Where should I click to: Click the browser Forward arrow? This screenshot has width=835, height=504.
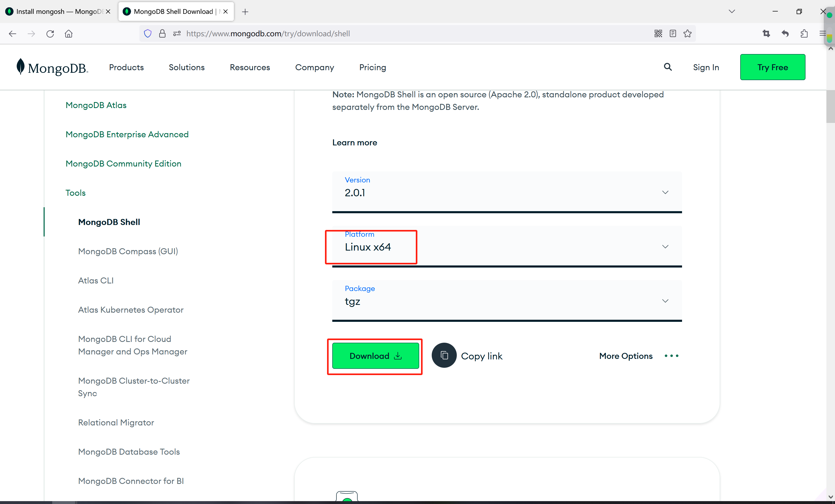pos(31,34)
